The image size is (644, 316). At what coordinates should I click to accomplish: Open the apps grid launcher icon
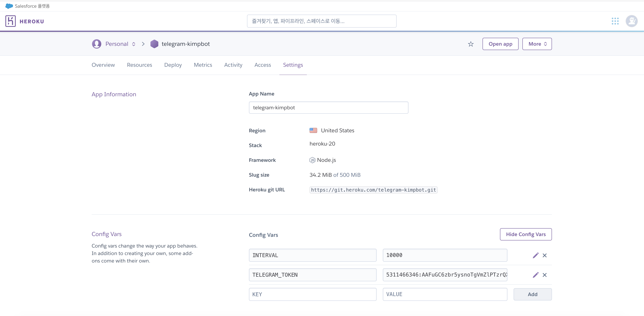point(615,21)
